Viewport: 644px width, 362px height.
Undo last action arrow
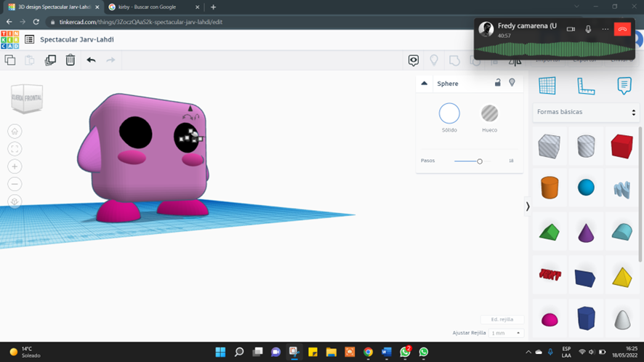click(91, 60)
